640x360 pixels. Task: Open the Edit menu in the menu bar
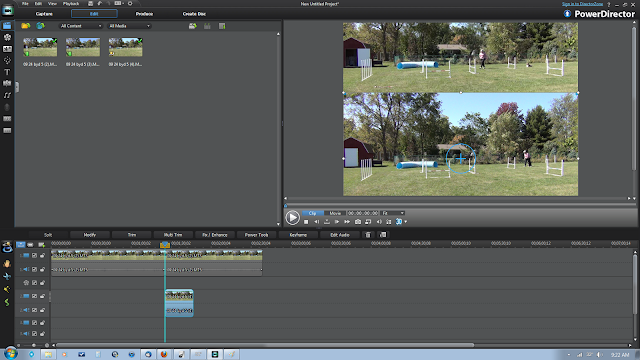38,4
